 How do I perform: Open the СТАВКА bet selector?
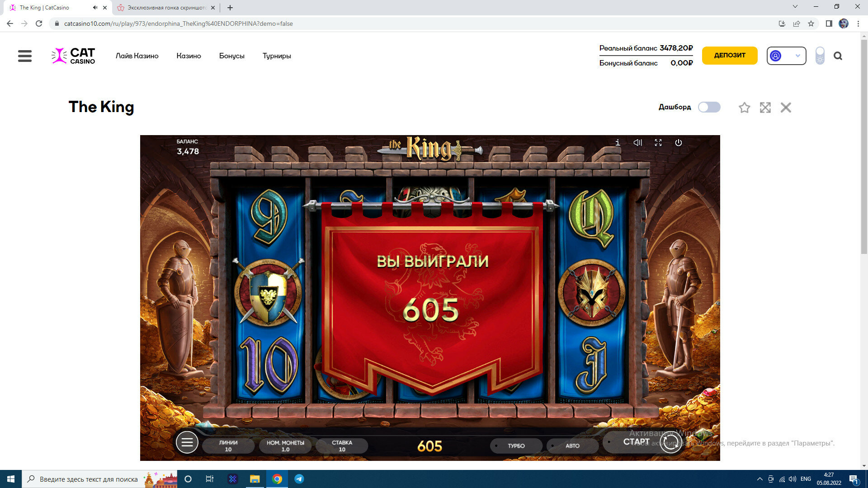(x=342, y=446)
